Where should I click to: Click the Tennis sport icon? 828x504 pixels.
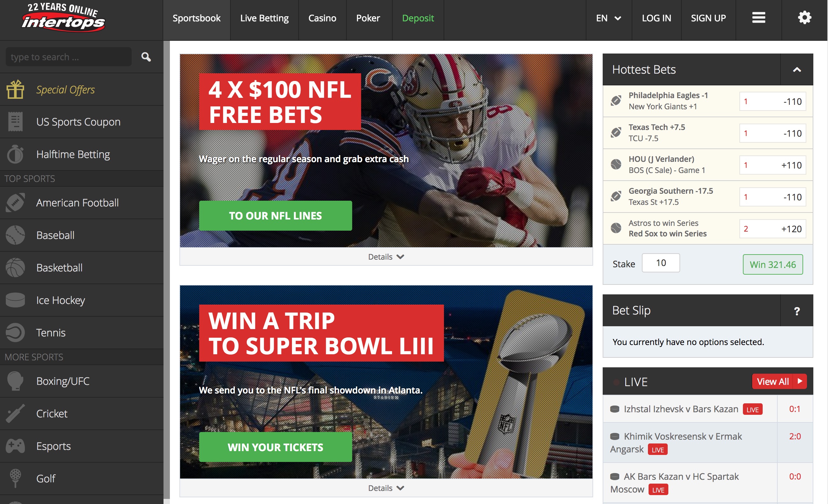(16, 333)
